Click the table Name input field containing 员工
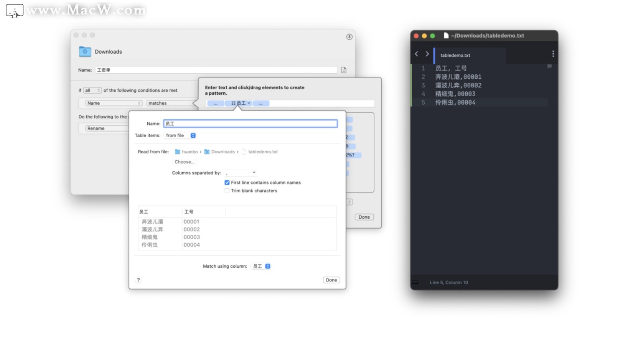Viewport: 644px width, 342px height. tap(250, 124)
